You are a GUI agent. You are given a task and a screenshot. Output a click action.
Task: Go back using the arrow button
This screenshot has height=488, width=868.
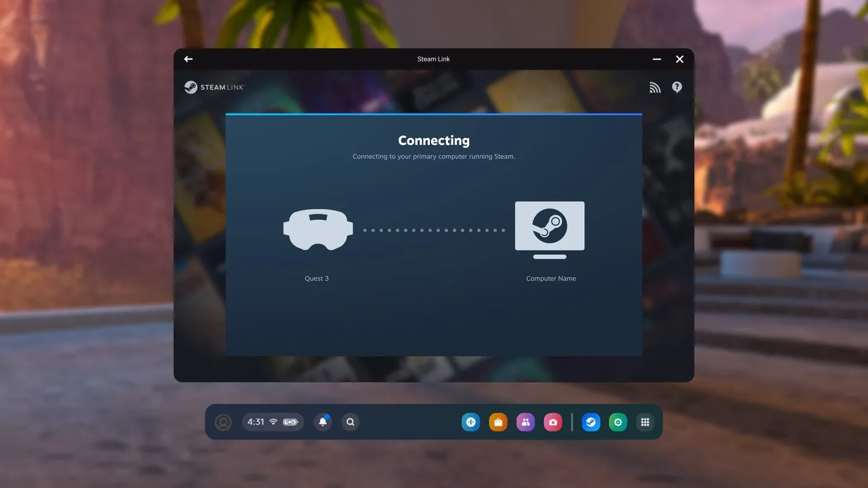point(187,58)
